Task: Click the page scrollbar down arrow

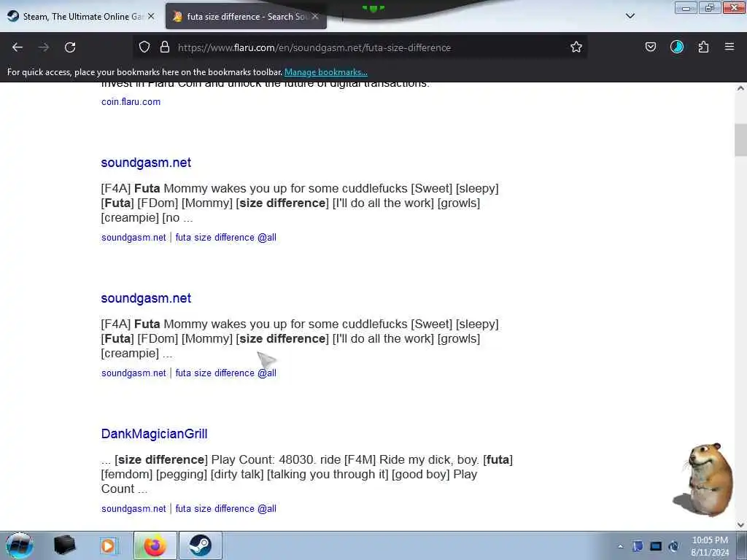Action: coord(740,525)
